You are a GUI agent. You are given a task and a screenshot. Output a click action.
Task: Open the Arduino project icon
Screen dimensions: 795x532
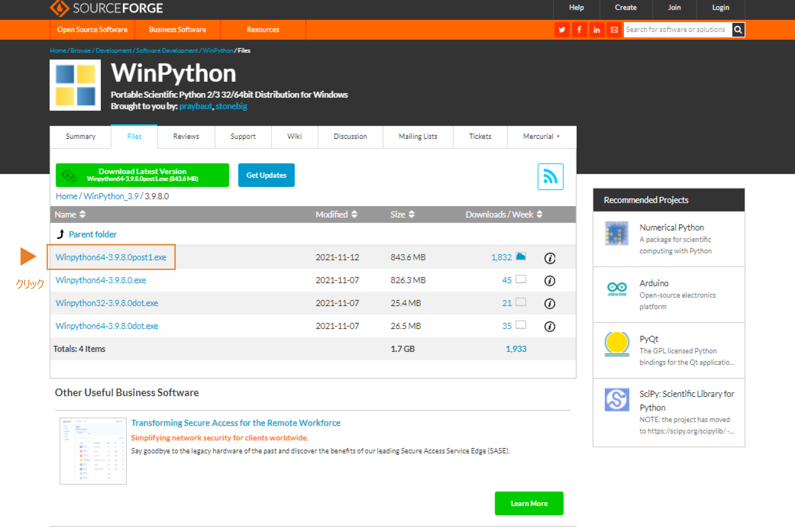[617, 289]
